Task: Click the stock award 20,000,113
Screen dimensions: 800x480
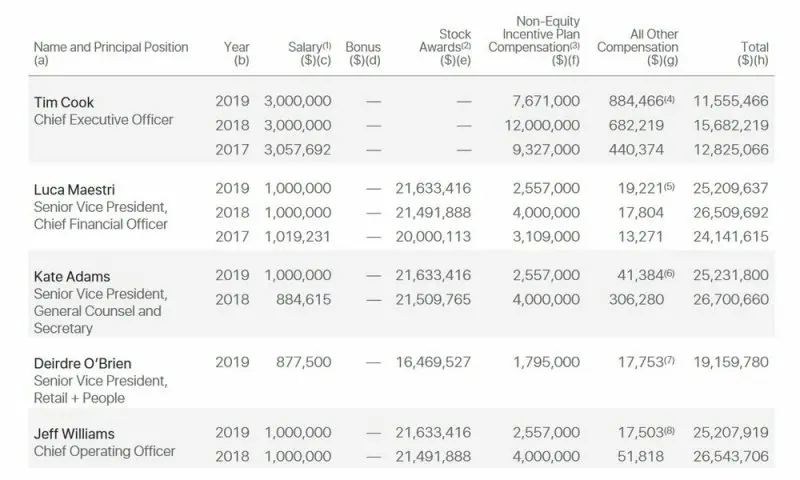Action: 433,237
